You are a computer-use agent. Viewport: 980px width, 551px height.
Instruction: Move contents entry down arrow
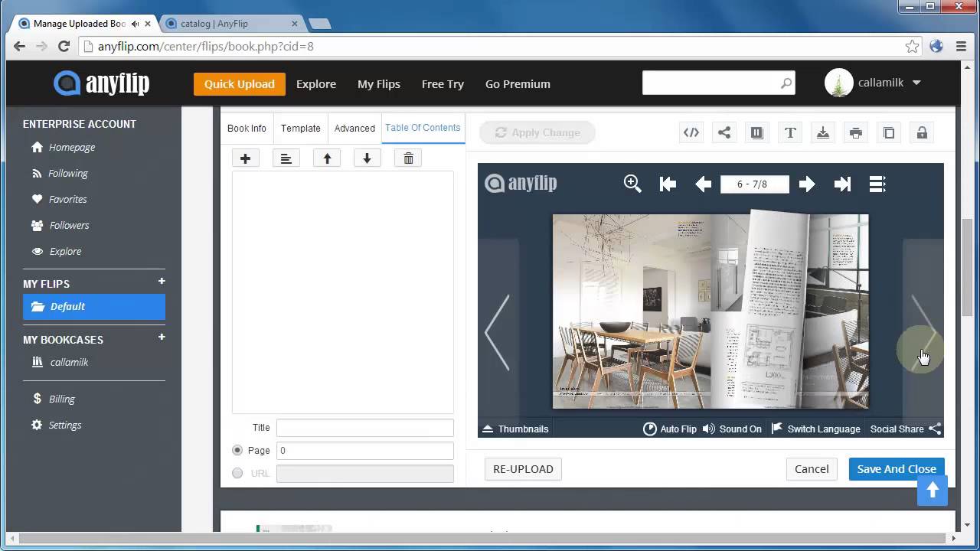click(367, 158)
